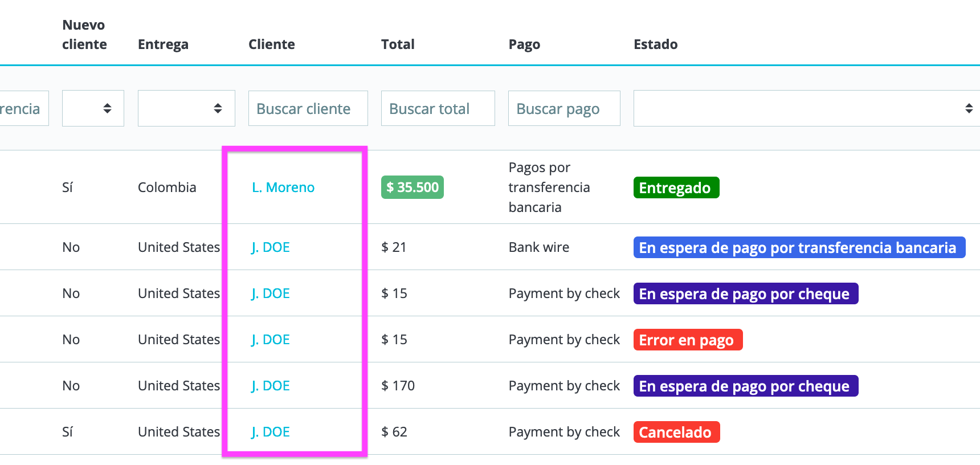Select the $ 62 total cell
This screenshot has height=465, width=980.
[394, 432]
